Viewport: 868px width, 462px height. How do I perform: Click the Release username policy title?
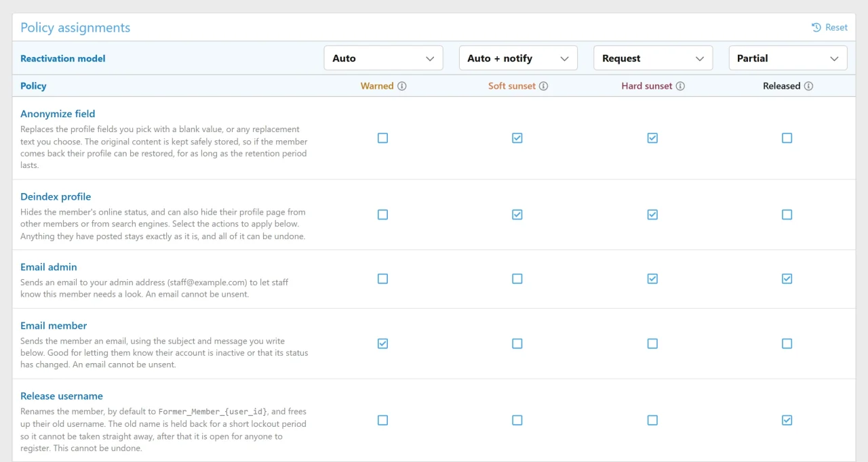62,396
